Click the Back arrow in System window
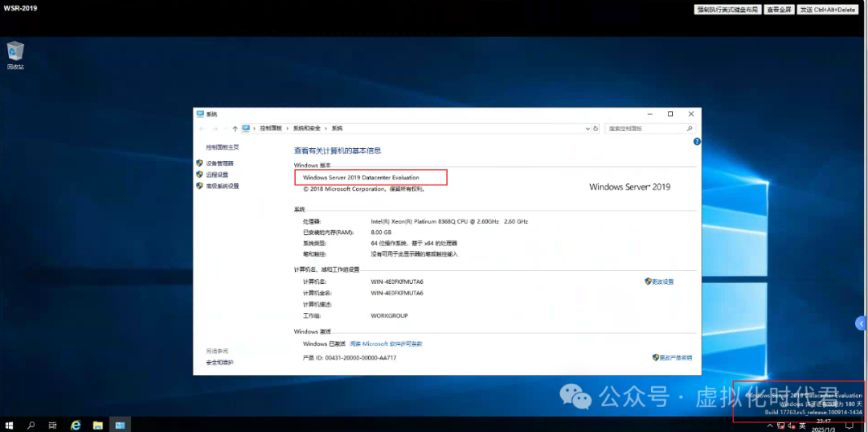The width and height of the screenshot is (868, 432). (x=203, y=129)
